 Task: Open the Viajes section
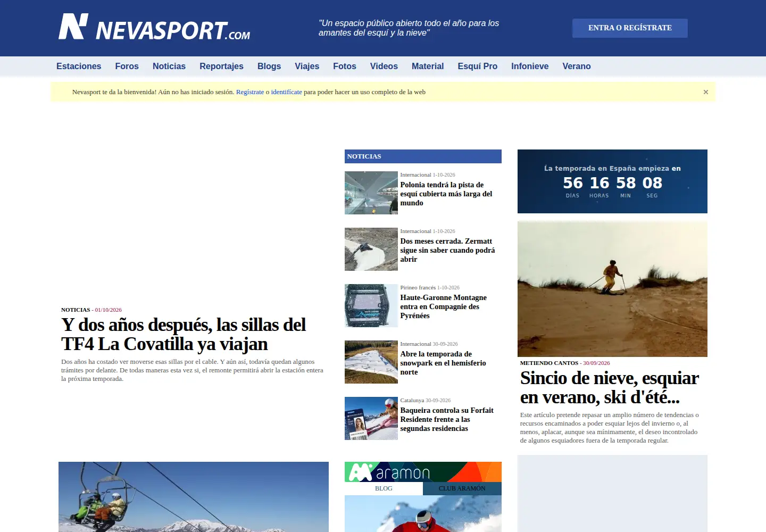(x=307, y=66)
